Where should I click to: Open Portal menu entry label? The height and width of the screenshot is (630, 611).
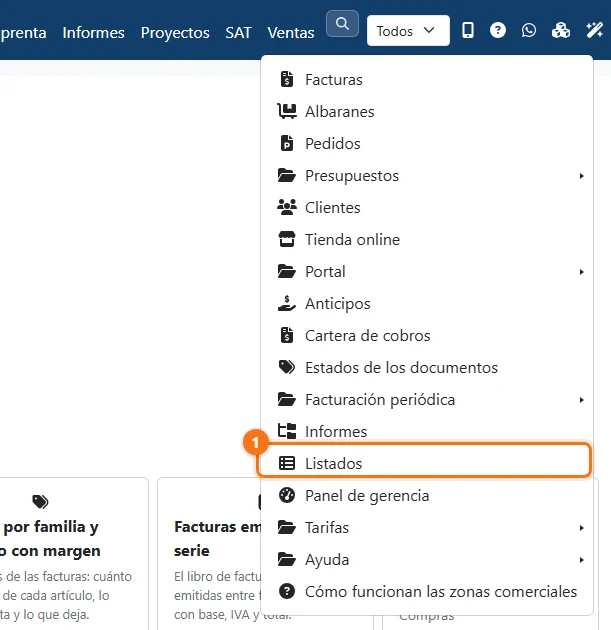tap(325, 272)
